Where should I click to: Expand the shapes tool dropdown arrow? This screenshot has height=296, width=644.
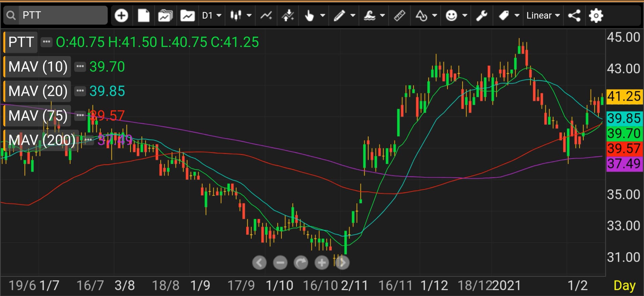(435, 15)
